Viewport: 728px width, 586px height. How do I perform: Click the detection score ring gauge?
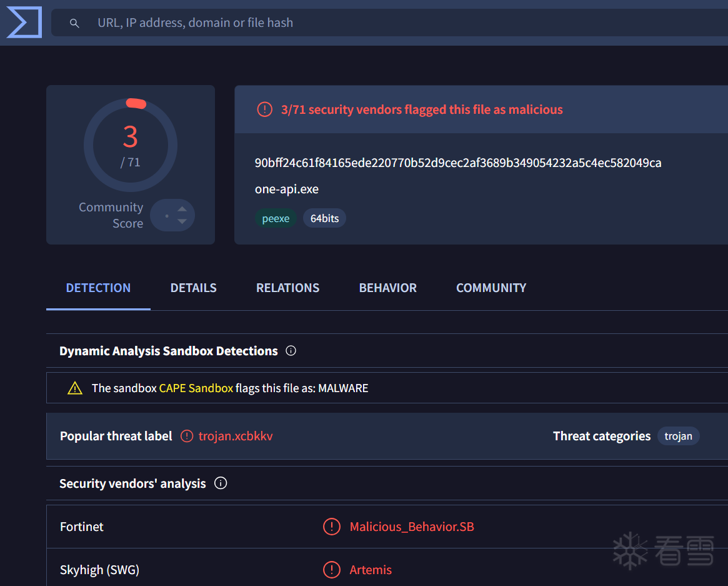(x=131, y=144)
